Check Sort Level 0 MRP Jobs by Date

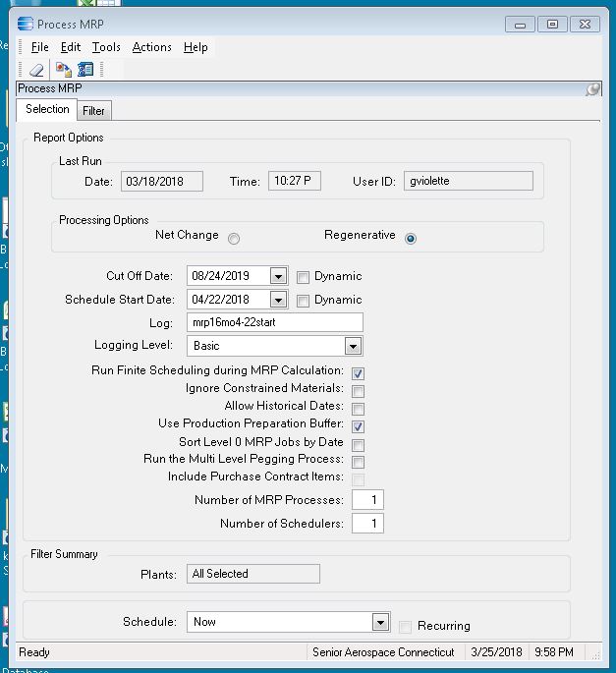pos(358,445)
